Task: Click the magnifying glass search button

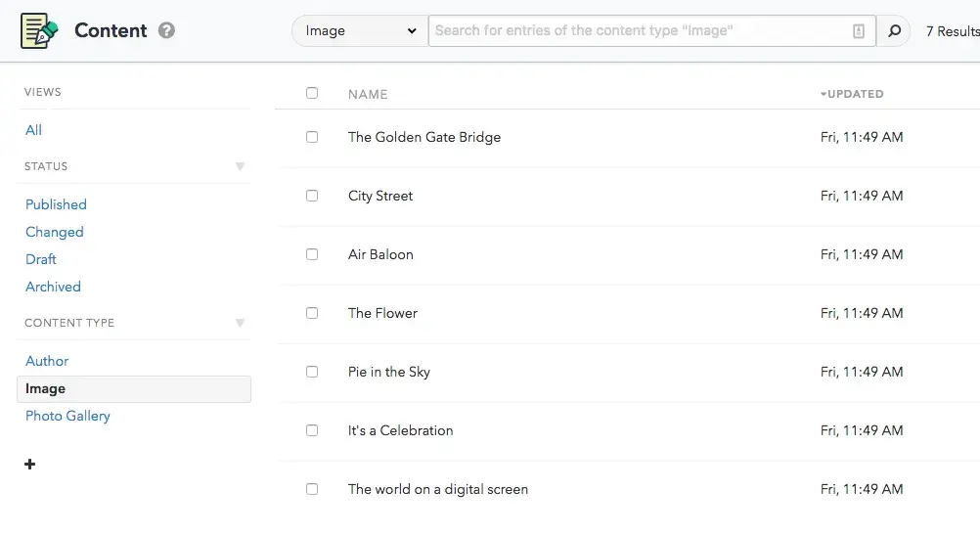Action: coord(894,31)
